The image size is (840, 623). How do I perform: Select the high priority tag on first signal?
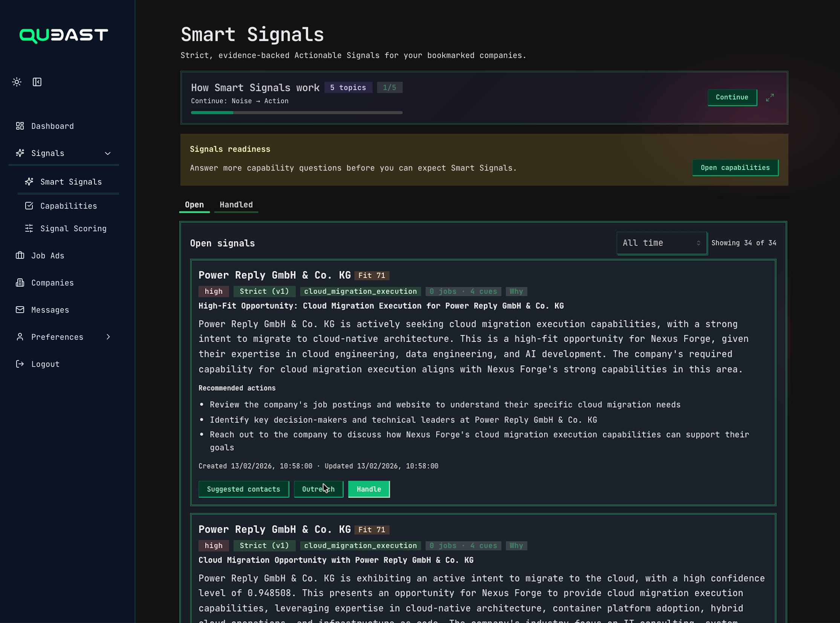pyautogui.click(x=214, y=291)
